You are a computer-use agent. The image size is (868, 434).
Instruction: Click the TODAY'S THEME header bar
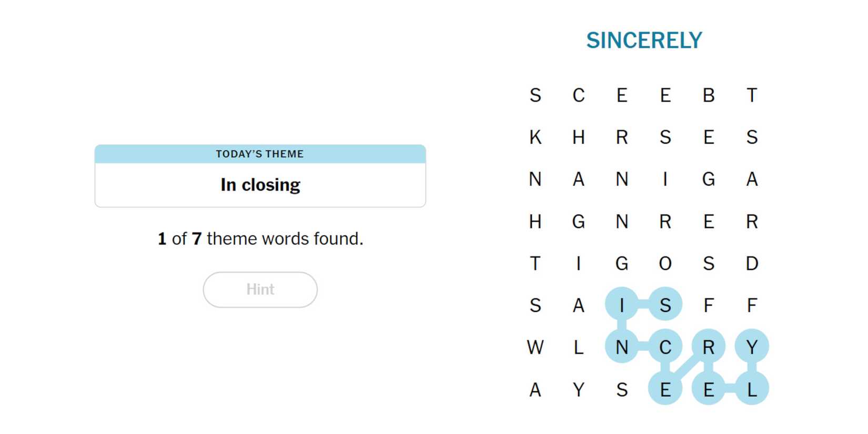click(260, 154)
